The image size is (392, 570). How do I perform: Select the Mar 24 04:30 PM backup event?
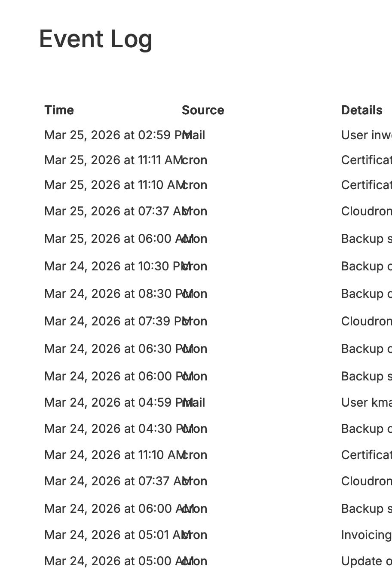coord(366,429)
